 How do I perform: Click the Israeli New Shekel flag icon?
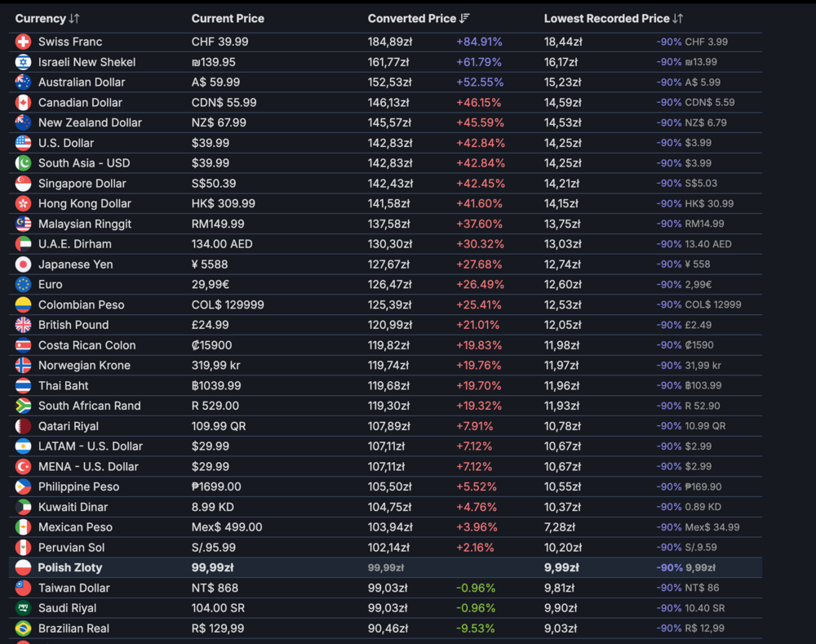click(23, 62)
